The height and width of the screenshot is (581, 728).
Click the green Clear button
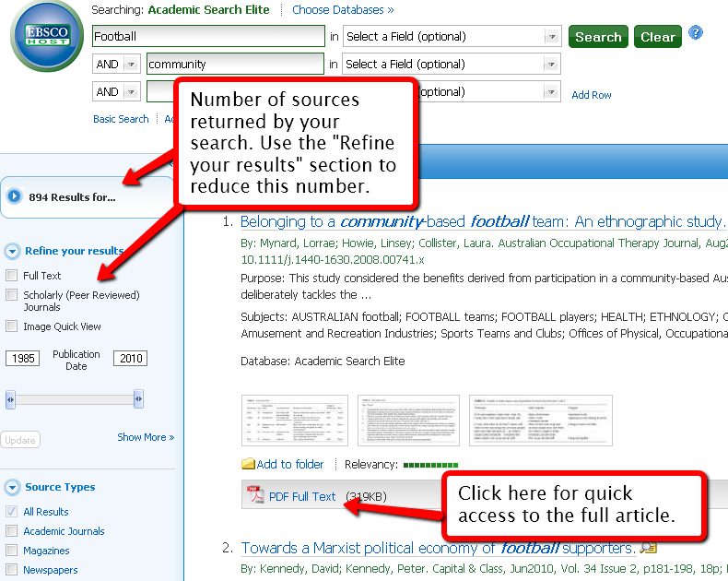tap(658, 37)
